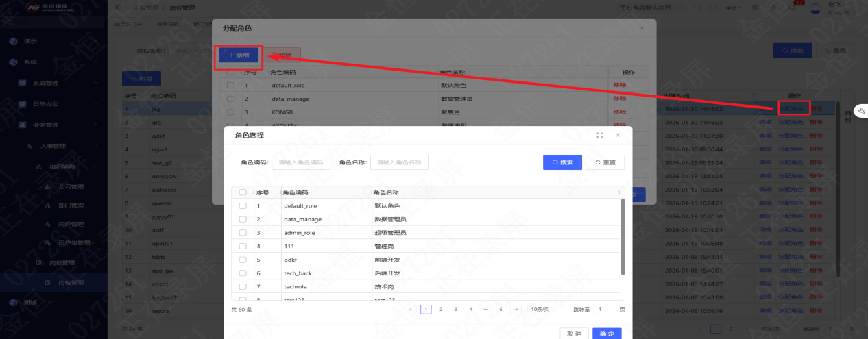The width and height of the screenshot is (868, 339).
Task: Select all roles with the header checkbox
Action: [243, 192]
